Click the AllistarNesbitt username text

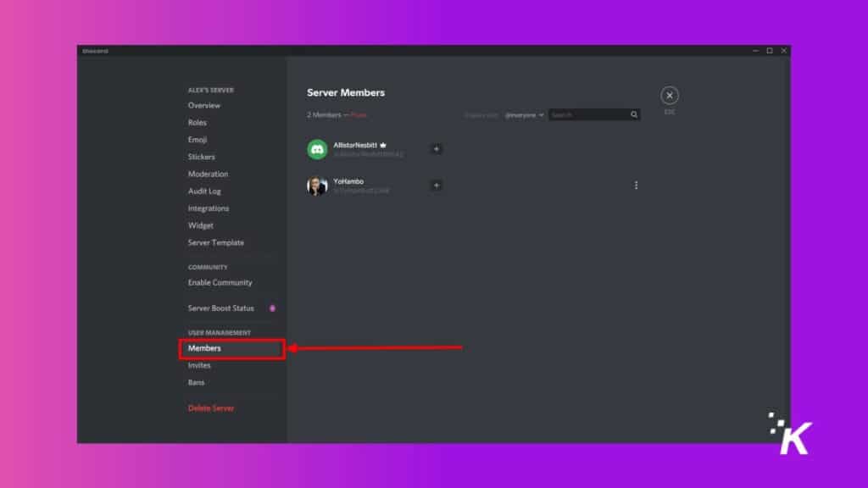(355, 145)
